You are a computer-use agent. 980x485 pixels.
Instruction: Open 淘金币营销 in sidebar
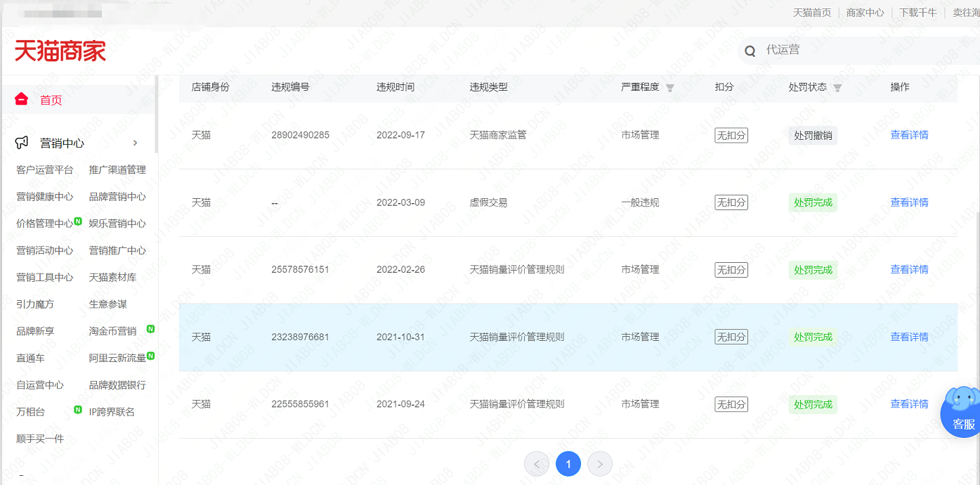click(x=112, y=331)
